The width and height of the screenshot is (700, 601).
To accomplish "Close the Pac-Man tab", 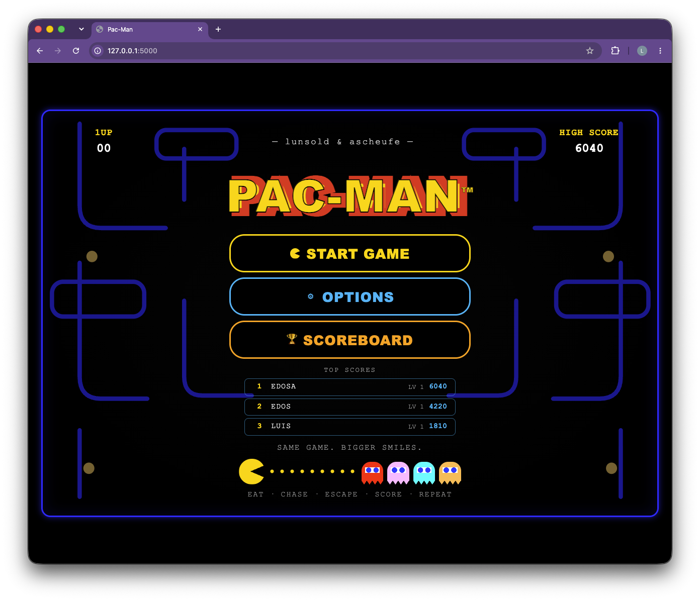I will 200,29.
